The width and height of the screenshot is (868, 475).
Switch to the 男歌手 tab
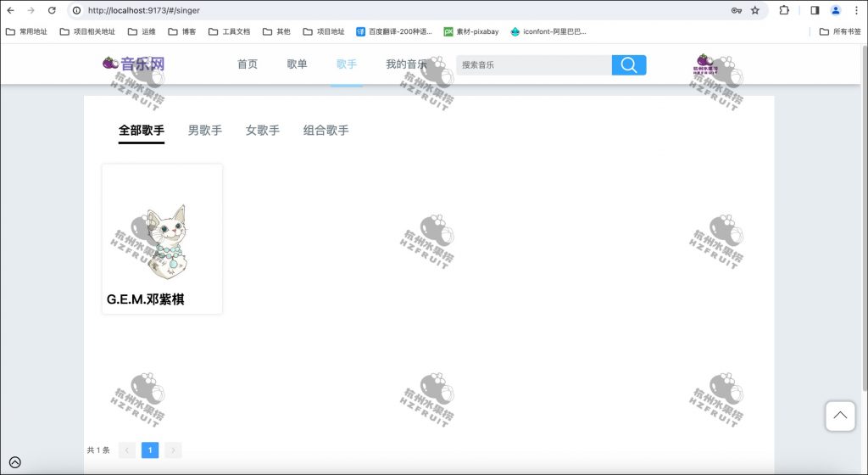click(205, 130)
